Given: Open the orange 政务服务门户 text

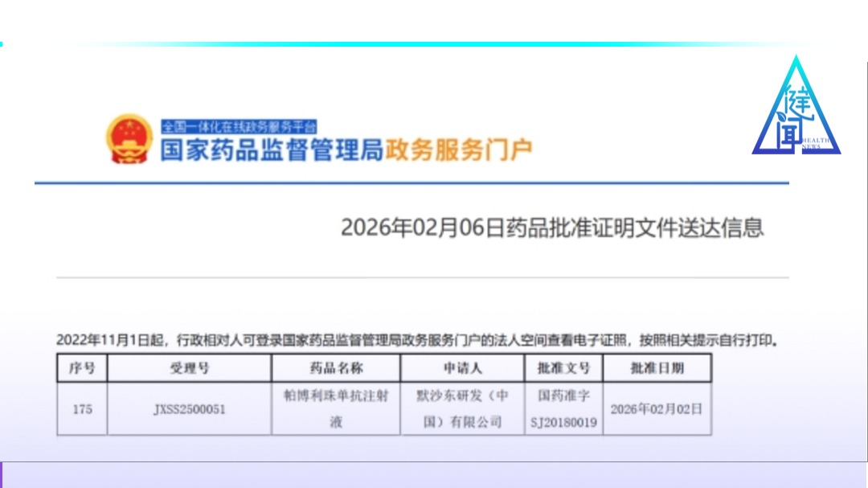Looking at the screenshot, I should tap(459, 150).
